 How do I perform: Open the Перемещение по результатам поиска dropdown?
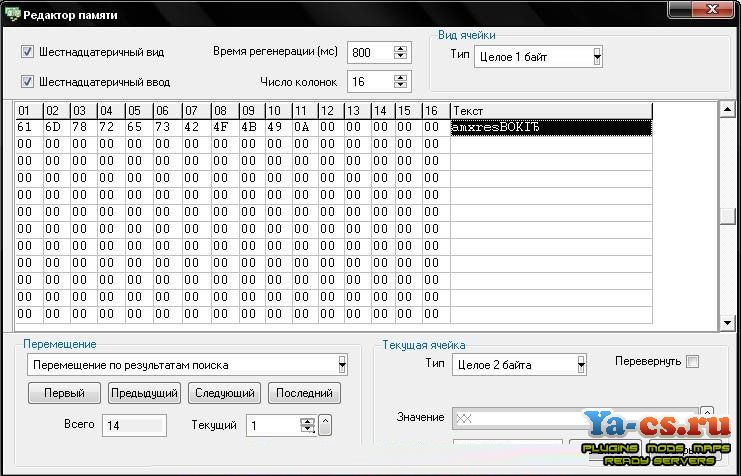tap(342, 365)
